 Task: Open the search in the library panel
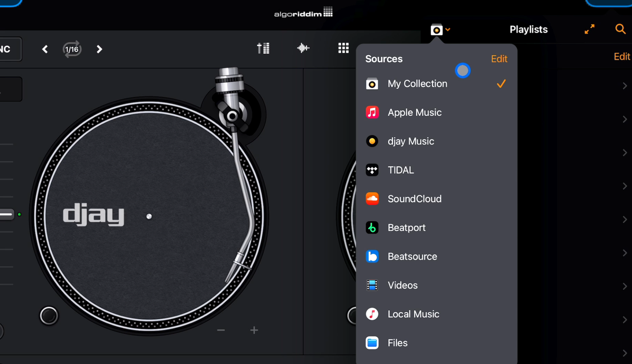[620, 29]
